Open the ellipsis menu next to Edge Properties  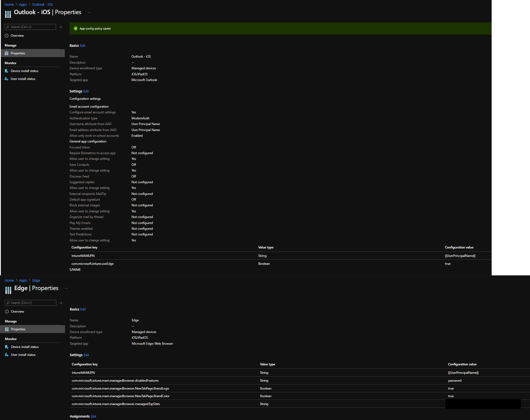tap(66, 288)
